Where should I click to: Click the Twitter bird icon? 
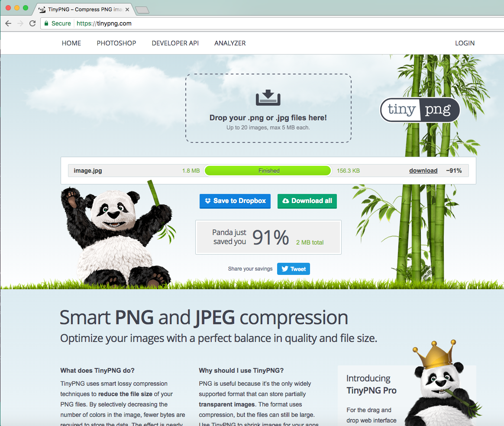pos(285,269)
